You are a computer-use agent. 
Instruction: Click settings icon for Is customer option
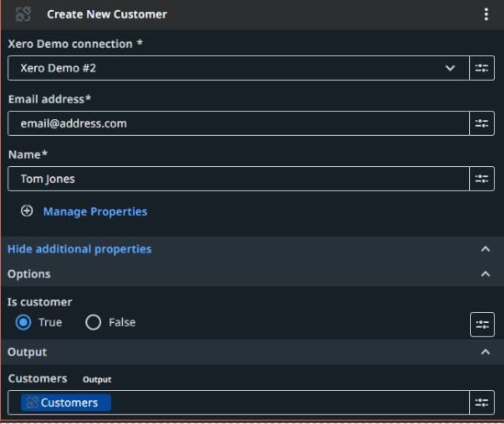[x=482, y=325]
